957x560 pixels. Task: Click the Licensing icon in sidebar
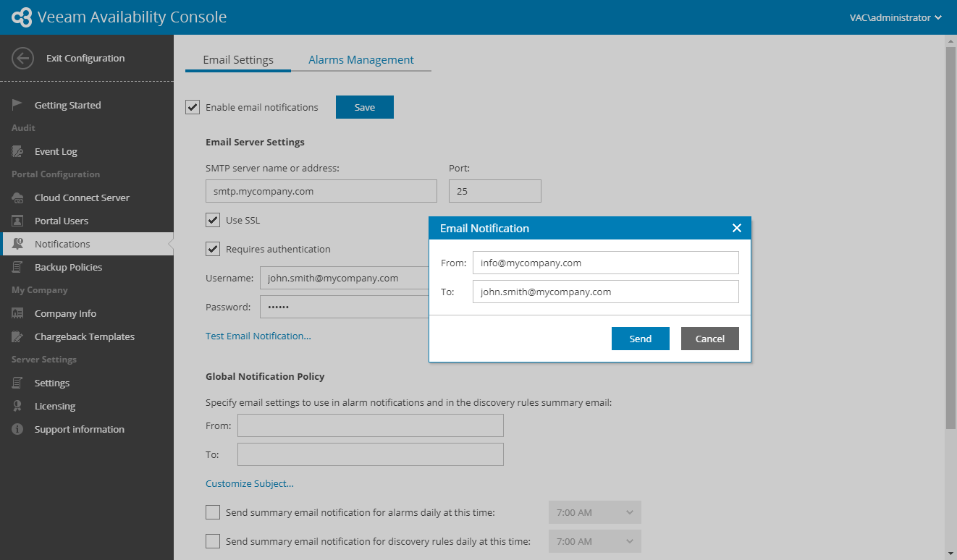18,406
